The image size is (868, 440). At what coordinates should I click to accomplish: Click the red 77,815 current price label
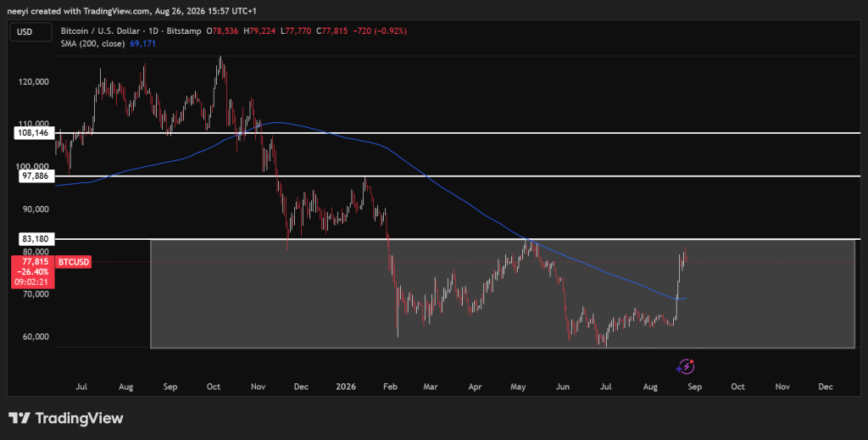click(x=35, y=262)
